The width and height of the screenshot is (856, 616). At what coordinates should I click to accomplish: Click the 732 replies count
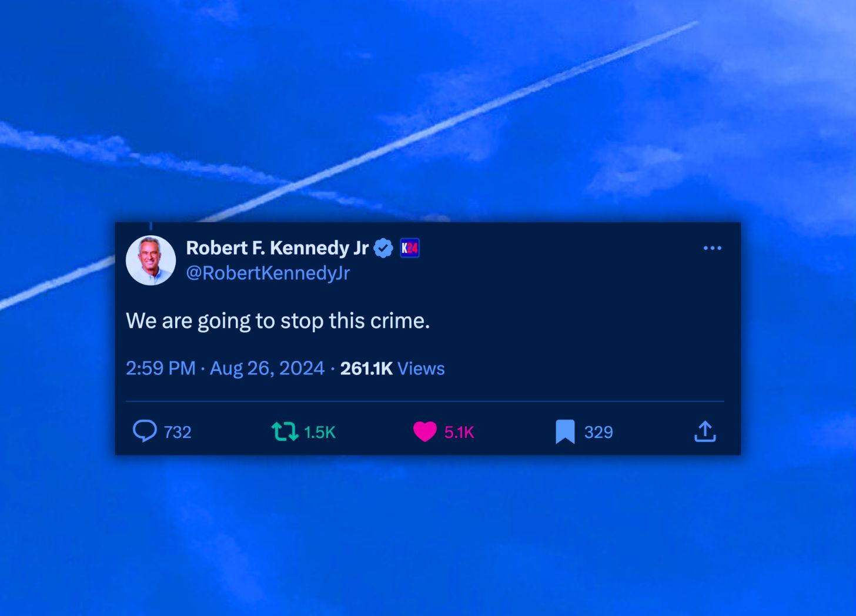click(178, 432)
